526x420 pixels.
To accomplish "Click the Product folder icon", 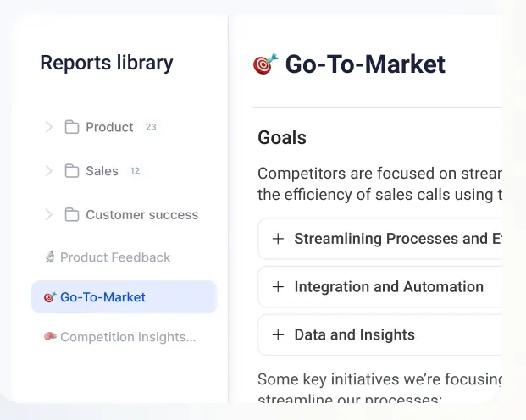I will [72, 127].
